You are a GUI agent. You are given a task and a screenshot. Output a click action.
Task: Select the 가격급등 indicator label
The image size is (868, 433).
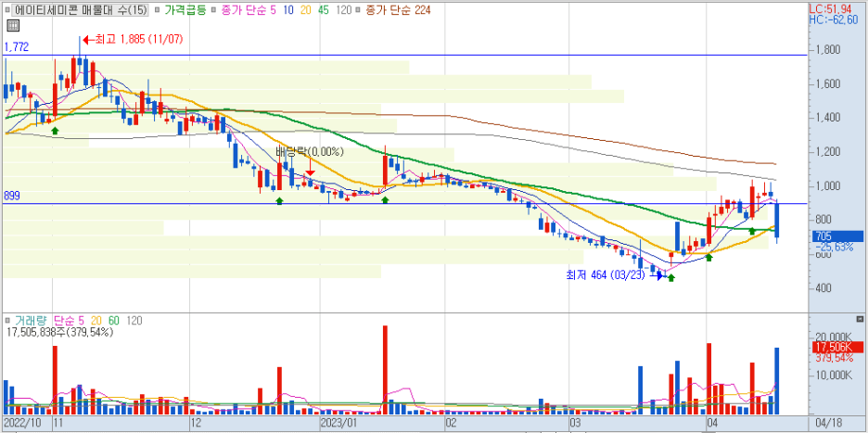185,10
